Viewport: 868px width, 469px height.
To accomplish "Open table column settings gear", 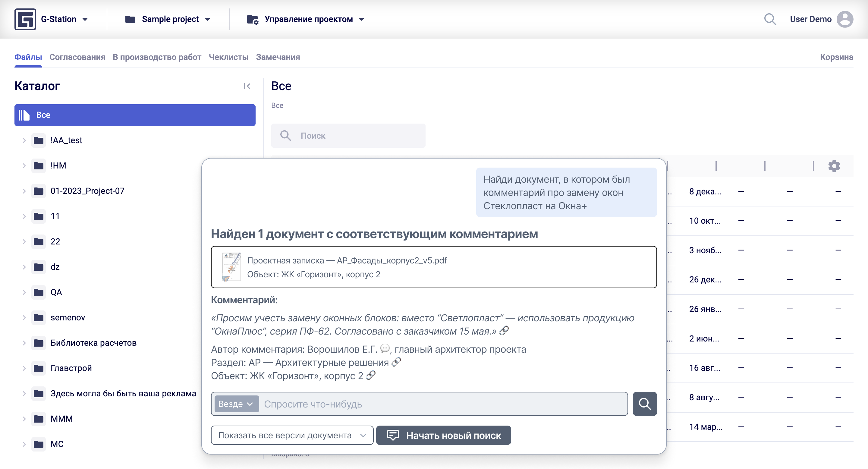I will coord(834,166).
